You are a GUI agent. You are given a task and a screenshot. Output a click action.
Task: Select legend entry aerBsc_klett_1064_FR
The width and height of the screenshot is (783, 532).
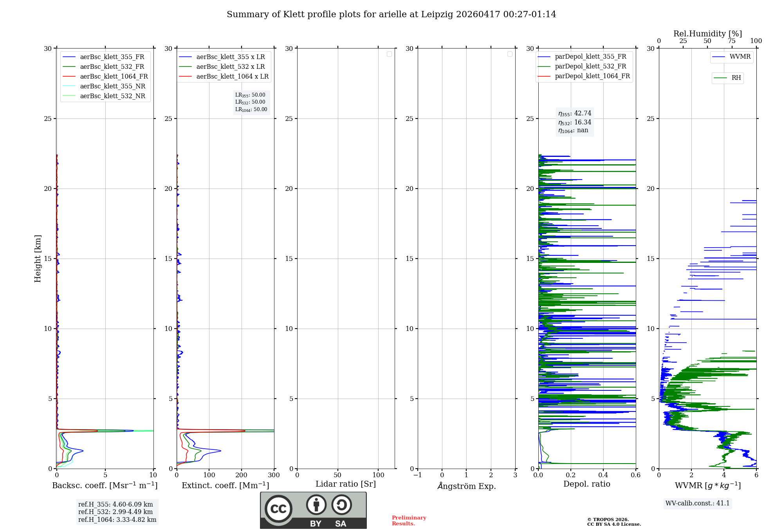(x=105, y=77)
